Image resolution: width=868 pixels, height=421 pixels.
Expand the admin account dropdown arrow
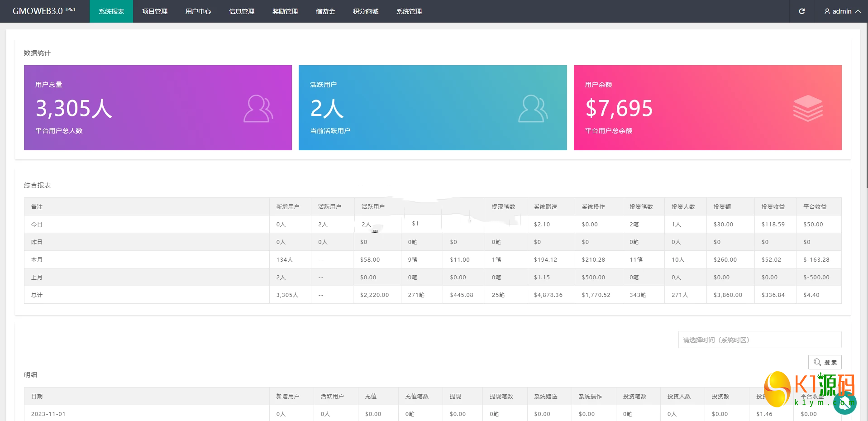click(x=858, y=11)
